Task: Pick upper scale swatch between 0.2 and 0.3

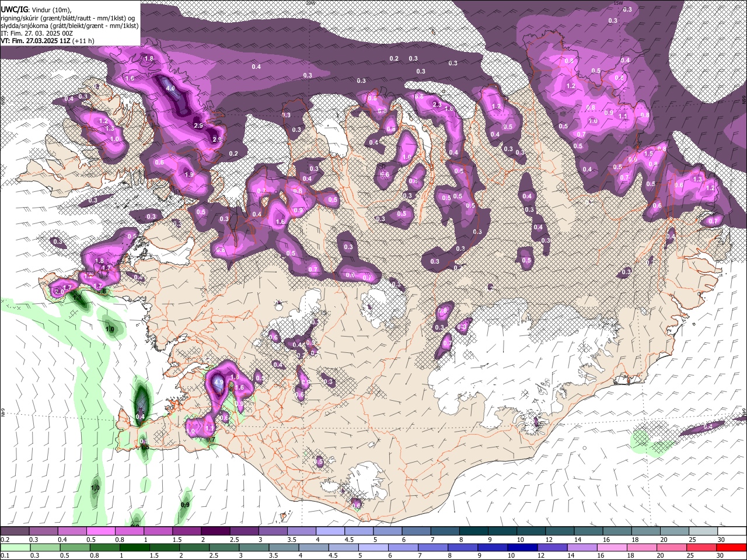Action: coord(15,531)
